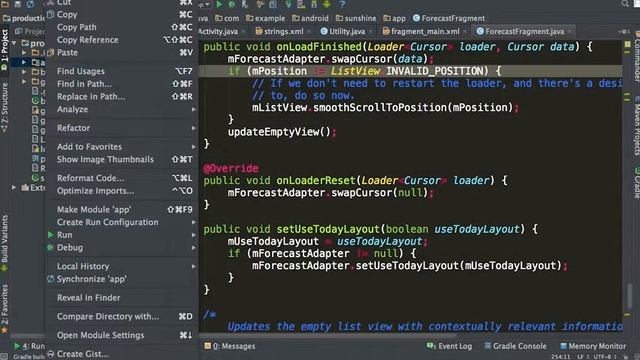The image size is (640, 360).
Task: Toggle the 0: Messages tool window
Action: click(x=230, y=346)
